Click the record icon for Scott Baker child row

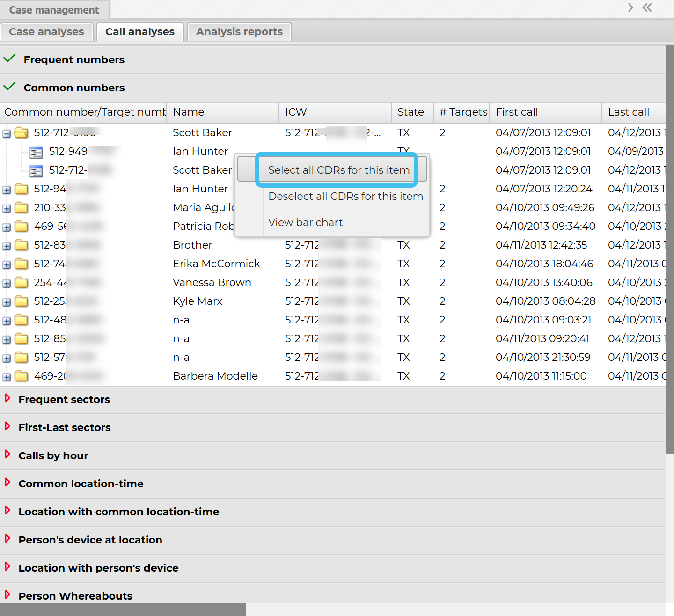tap(36, 171)
